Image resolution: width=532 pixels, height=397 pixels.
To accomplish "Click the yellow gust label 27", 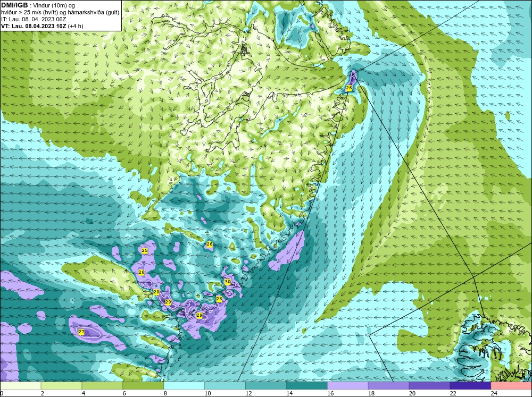I will pyautogui.click(x=81, y=332).
